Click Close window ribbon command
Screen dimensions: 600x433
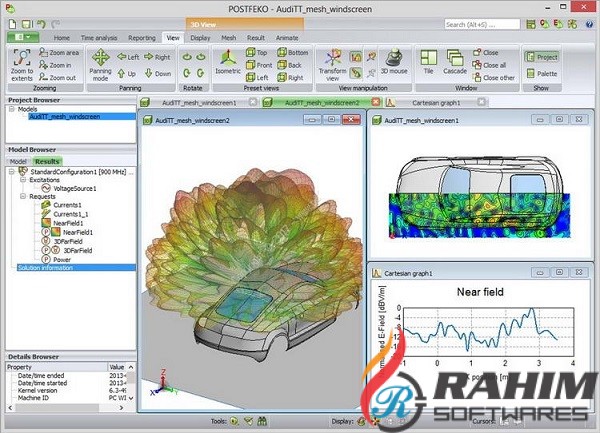click(485, 52)
